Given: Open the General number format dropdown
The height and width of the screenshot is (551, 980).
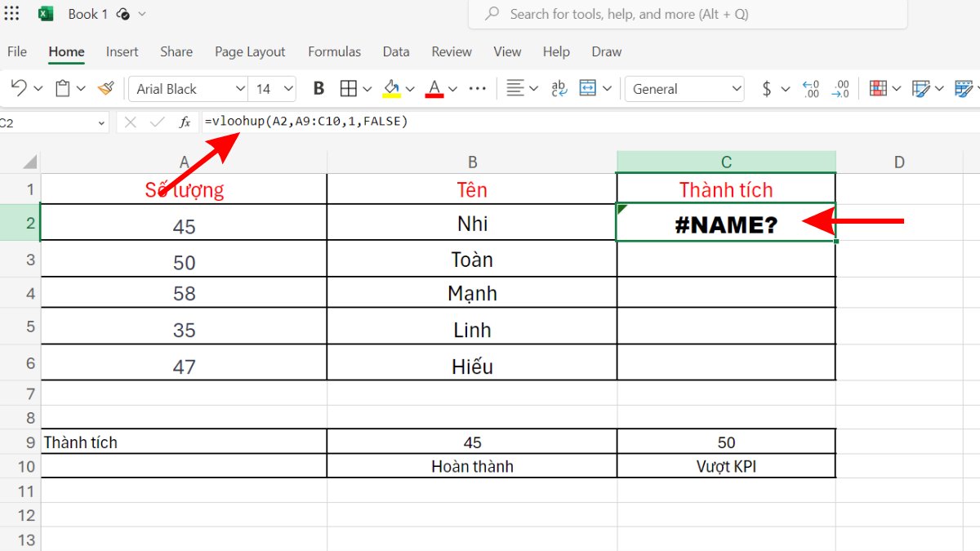Looking at the screenshot, I should (684, 88).
